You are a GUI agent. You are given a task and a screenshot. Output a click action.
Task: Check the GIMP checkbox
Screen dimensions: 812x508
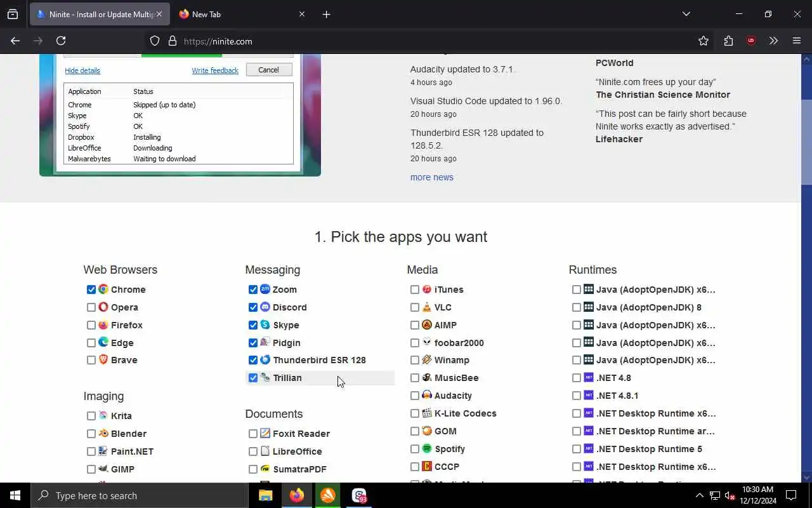click(91, 469)
